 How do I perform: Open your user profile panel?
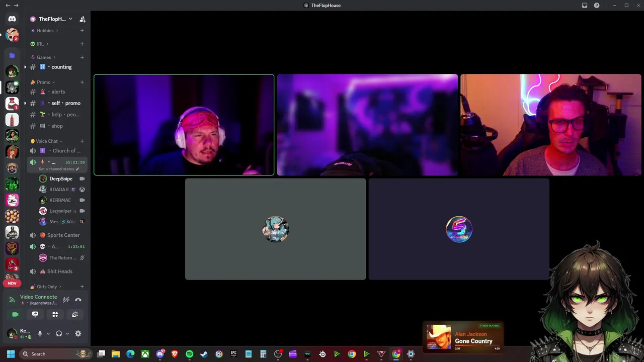click(19, 333)
